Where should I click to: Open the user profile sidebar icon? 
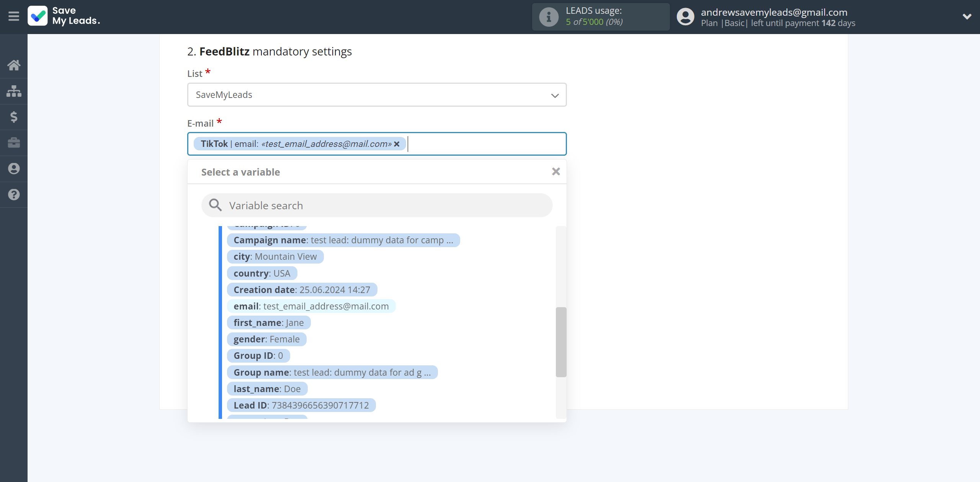14,169
